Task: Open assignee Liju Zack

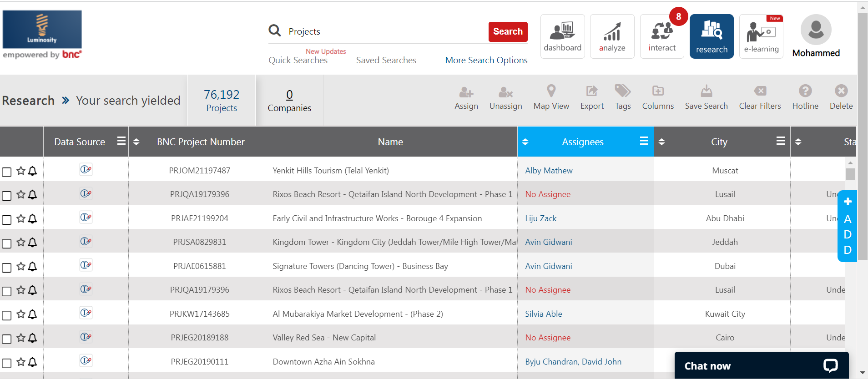Action: pos(540,218)
